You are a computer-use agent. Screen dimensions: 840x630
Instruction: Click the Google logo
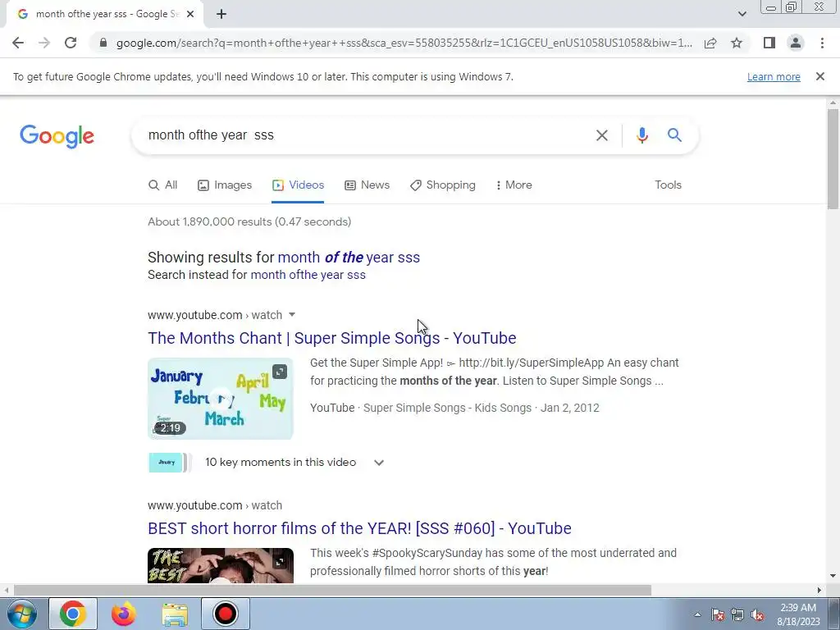(57, 136)
